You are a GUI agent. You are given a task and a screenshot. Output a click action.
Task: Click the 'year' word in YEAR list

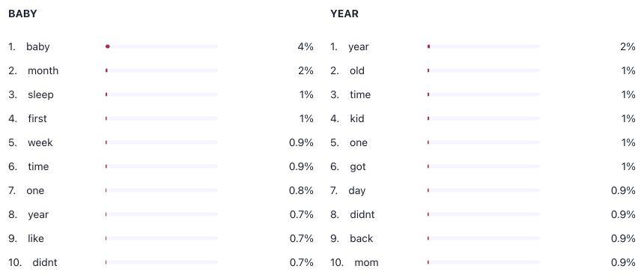coord(359,47)
